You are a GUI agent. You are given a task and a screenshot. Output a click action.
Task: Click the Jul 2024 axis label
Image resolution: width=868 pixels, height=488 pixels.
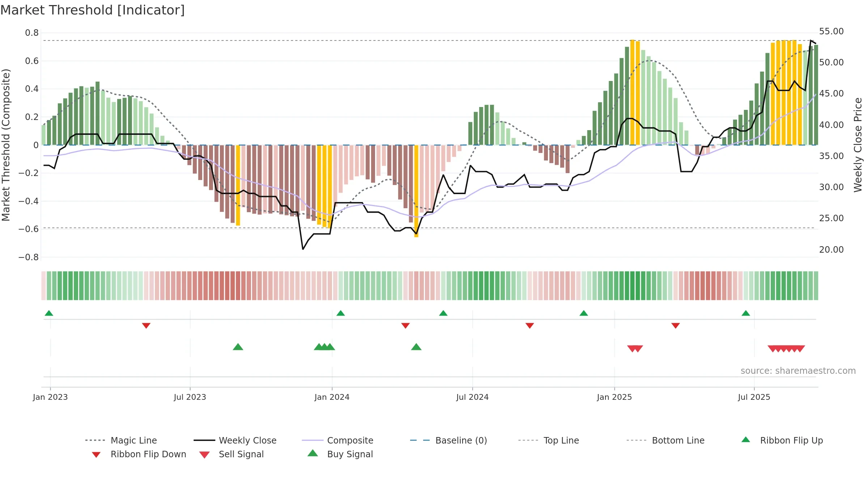(472, 397)
